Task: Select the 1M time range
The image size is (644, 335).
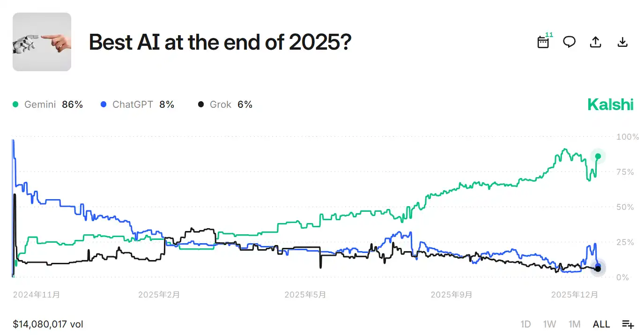Action: pyautogui.click(x=574, y=324)
